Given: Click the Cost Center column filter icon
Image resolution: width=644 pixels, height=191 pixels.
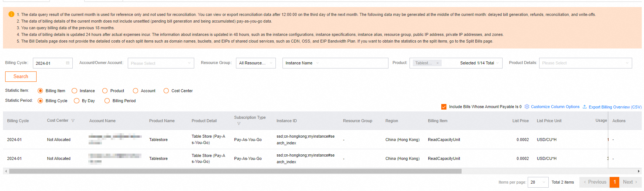Looking at the screenshot, I should point(73,121).
